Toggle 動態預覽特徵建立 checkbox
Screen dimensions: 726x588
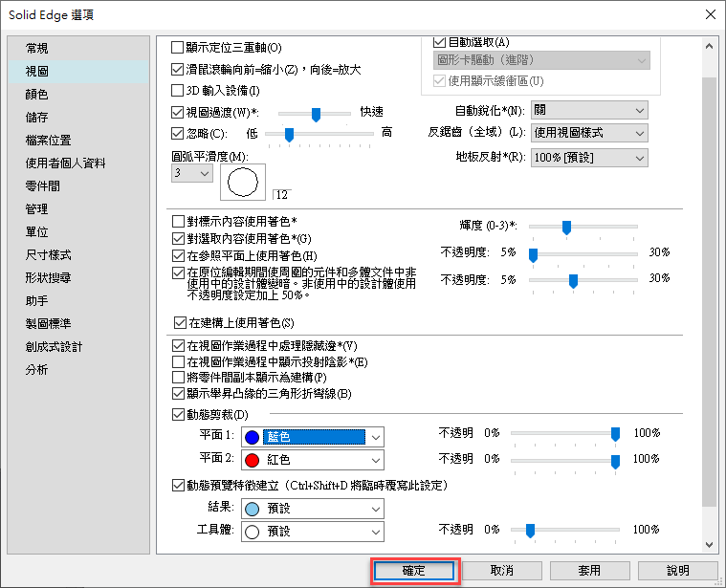(178, 486)
